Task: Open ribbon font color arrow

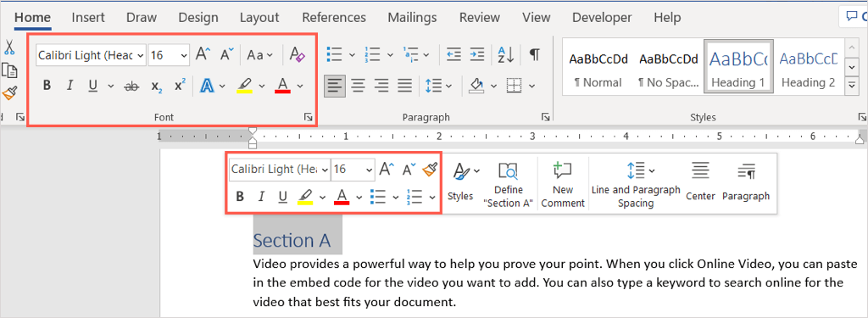Action: point(300,86)
